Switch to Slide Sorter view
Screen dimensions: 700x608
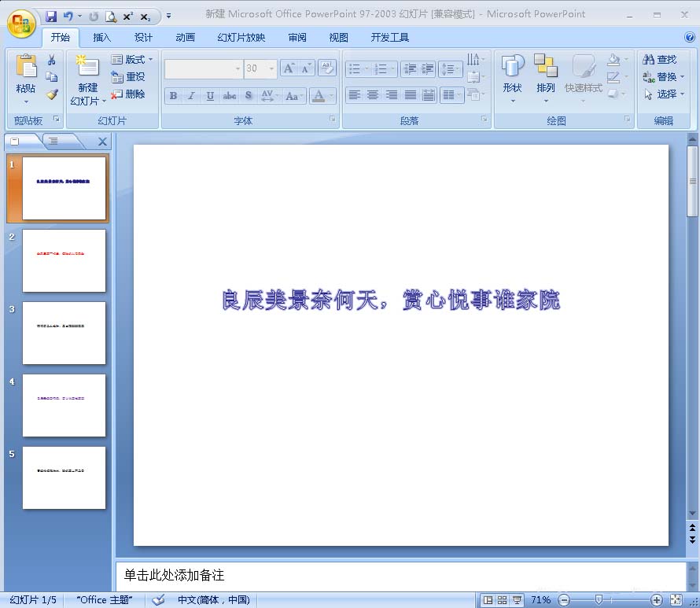[x=502, y=600]
